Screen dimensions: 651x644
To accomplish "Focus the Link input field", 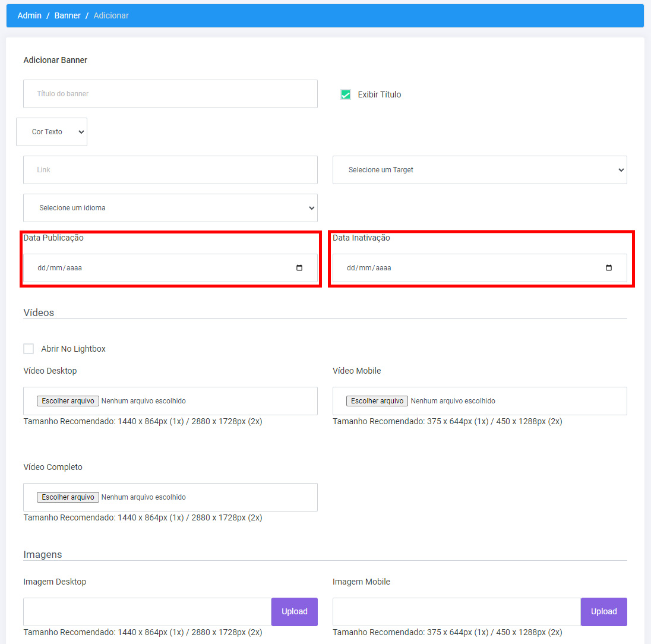I will [170, 170].
